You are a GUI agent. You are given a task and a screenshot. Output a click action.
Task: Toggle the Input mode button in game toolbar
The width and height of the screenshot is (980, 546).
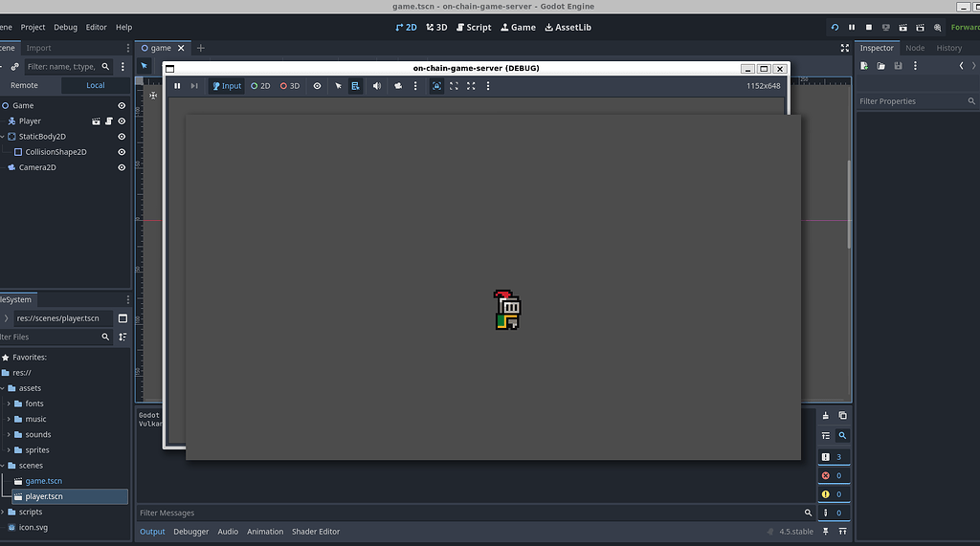226,86
